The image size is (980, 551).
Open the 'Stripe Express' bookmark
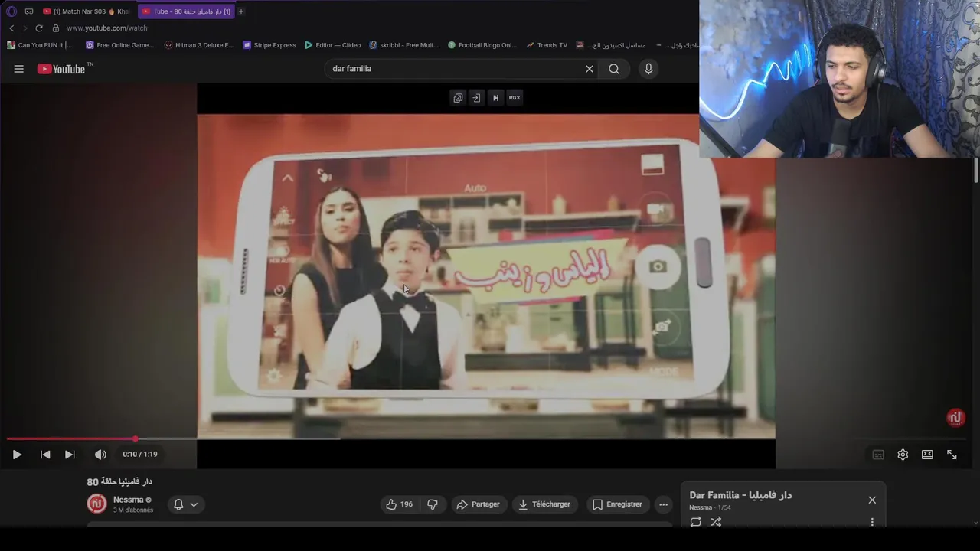coord(269,45)
